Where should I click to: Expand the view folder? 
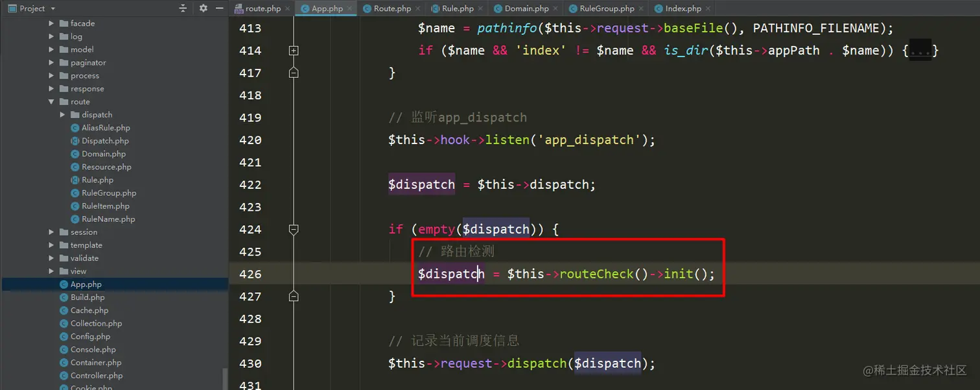(x=51, y=271)
